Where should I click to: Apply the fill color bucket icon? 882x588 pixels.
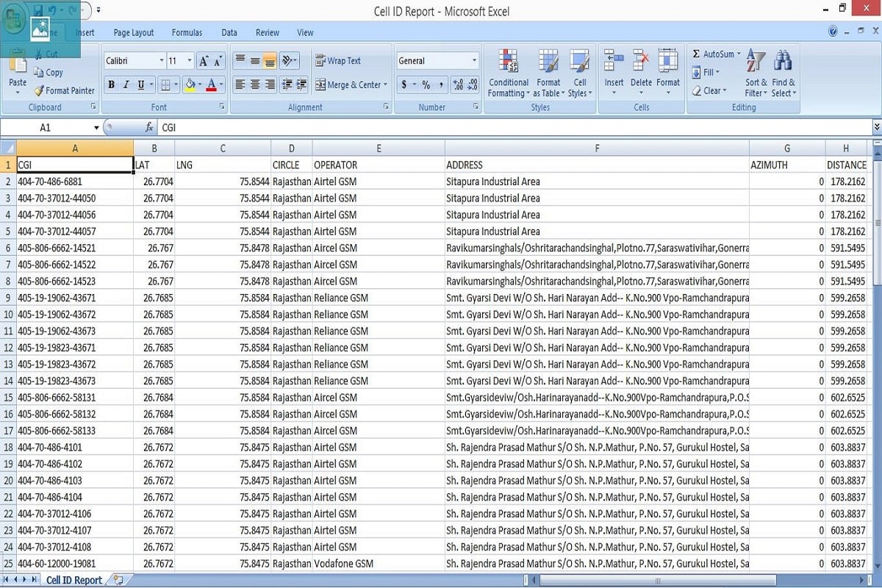pos(190,85)
